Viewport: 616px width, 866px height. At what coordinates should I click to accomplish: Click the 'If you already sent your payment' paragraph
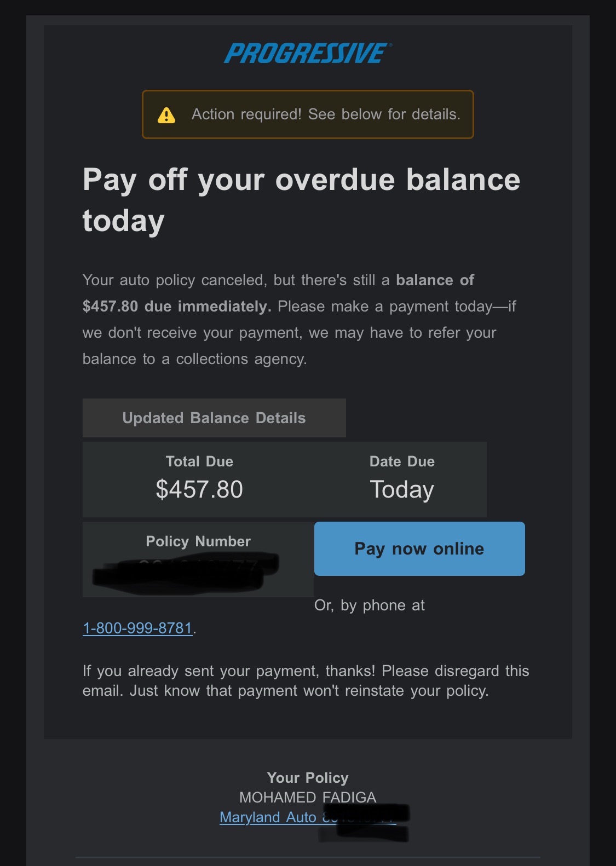pyautogui.click(x=306, y=680)
